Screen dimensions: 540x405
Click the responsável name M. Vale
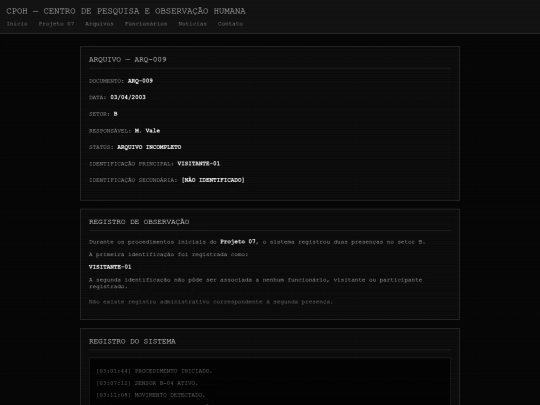point(147,131)
